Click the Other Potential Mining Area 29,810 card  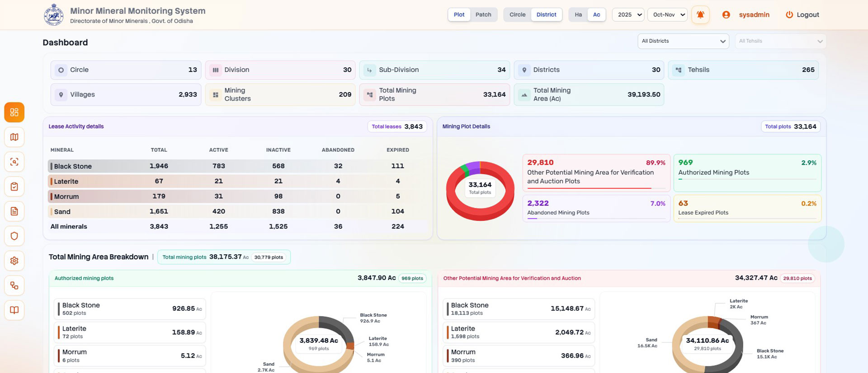(x=596, y=173)
